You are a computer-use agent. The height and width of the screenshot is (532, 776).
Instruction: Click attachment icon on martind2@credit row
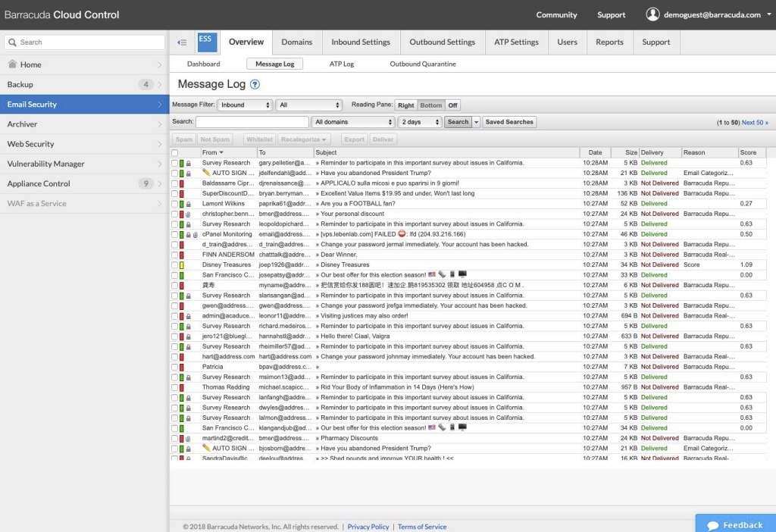[x=188, y=439]
